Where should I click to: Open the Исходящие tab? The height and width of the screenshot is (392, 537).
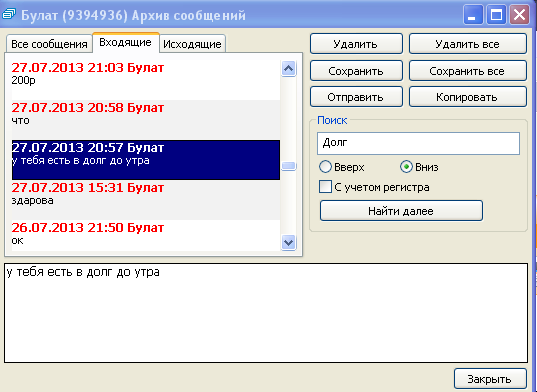[192, 44]
